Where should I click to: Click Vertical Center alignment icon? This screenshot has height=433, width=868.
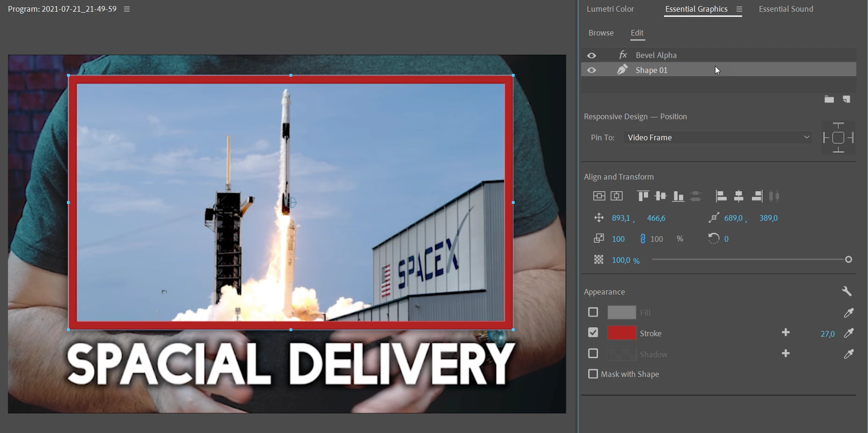[x=599, y=196]
